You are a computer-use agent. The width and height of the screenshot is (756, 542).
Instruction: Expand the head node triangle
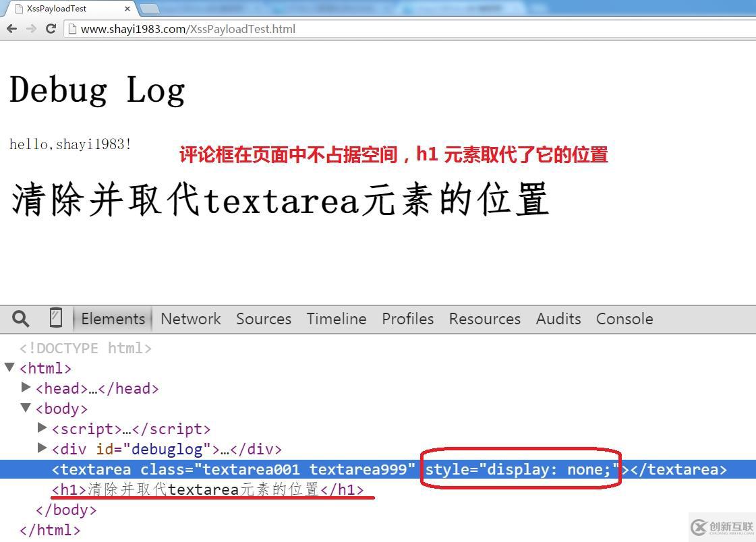pos(26,387)
